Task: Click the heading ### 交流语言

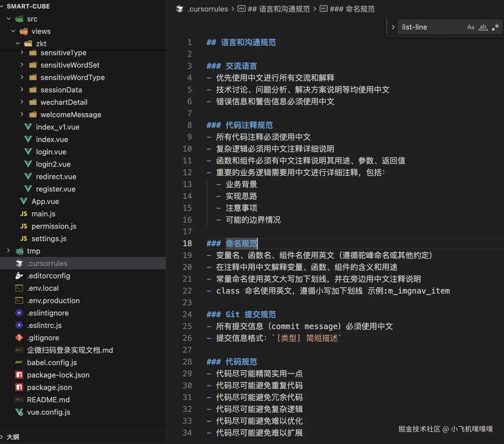Action: point(232,66)
